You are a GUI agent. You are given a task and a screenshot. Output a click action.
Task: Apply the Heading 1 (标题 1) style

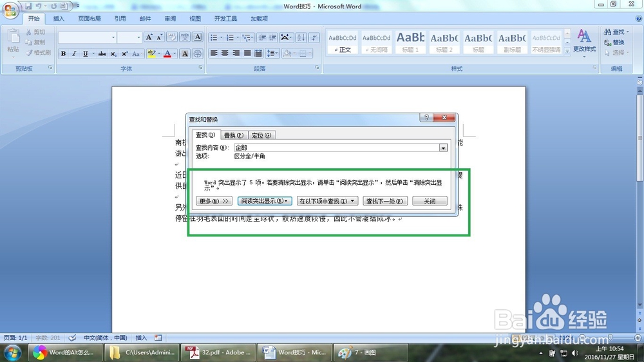click(410, 42)
